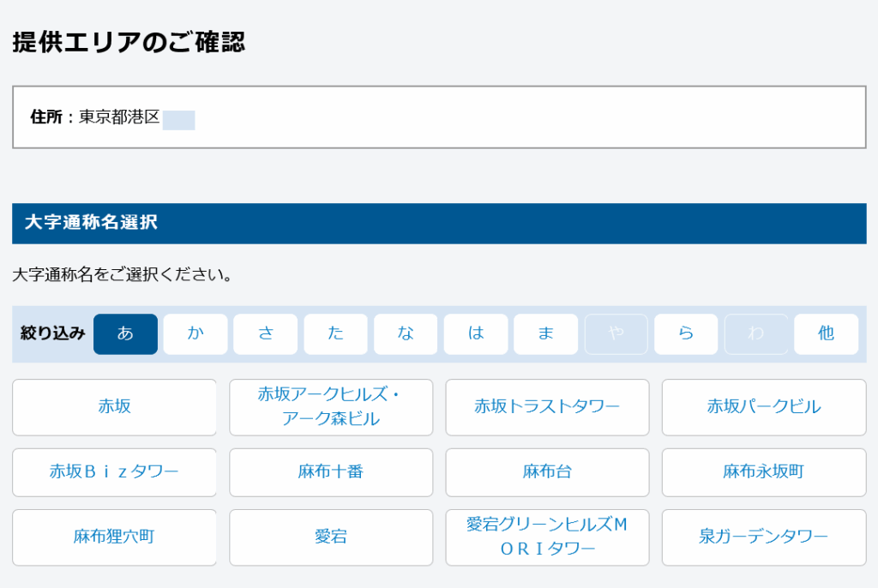The height and width of the screenshot is (588, 878).
Task: Select 赤坂パークビル option
Action: pos(764,407)
